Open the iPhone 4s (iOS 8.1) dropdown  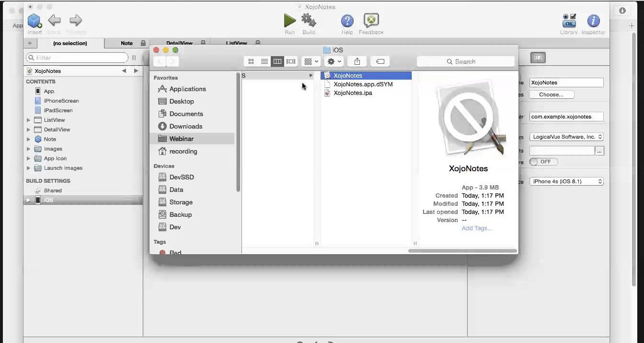click(x=566, y=181)
